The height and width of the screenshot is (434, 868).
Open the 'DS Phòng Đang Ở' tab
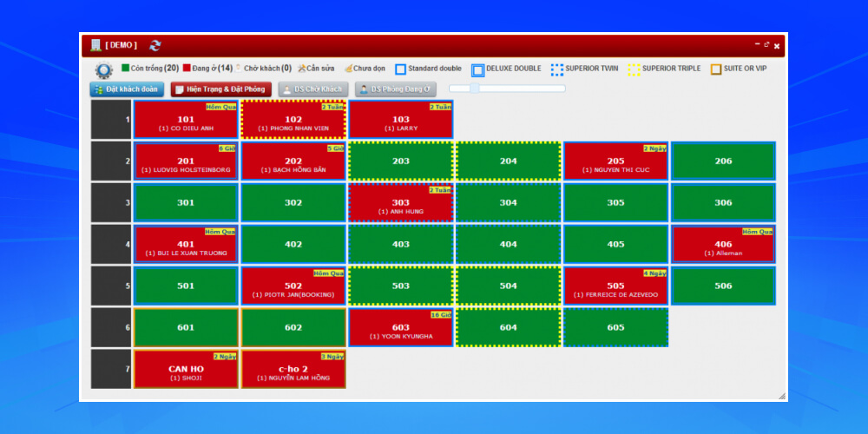pyautogui.click(x=395, y=89)
